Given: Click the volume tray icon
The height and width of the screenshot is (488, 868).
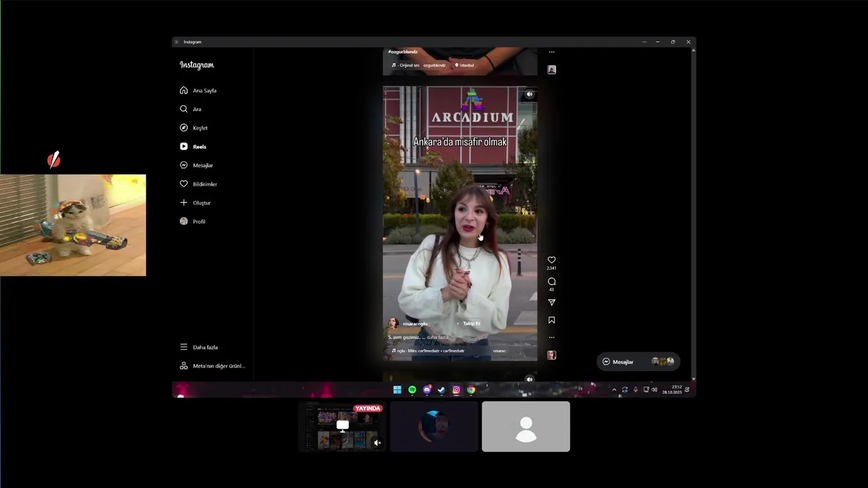Looking at the screenshot, I should click(654, 390).
